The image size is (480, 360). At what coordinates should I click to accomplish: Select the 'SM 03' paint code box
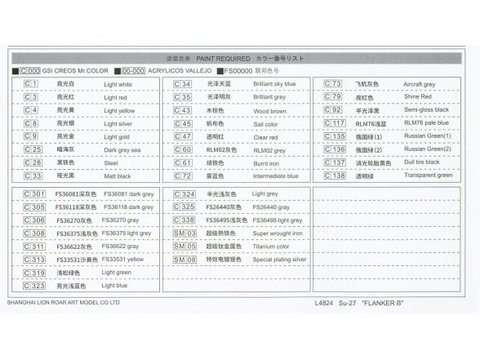click(185, 233)
